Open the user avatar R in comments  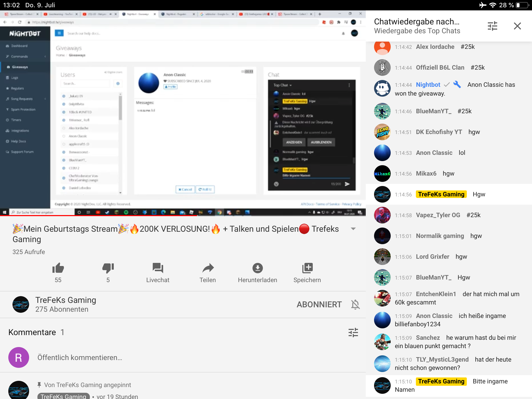pos(19,357)
